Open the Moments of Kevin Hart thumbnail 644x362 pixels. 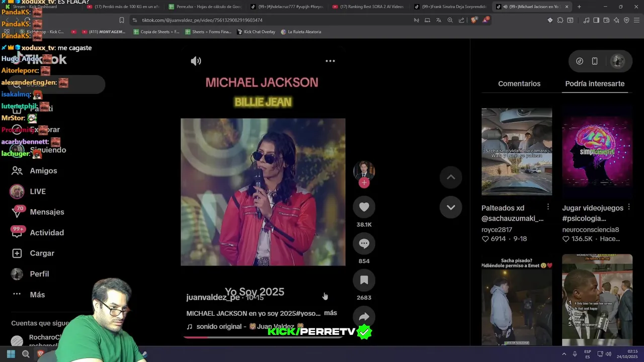[x=597, y=300]
